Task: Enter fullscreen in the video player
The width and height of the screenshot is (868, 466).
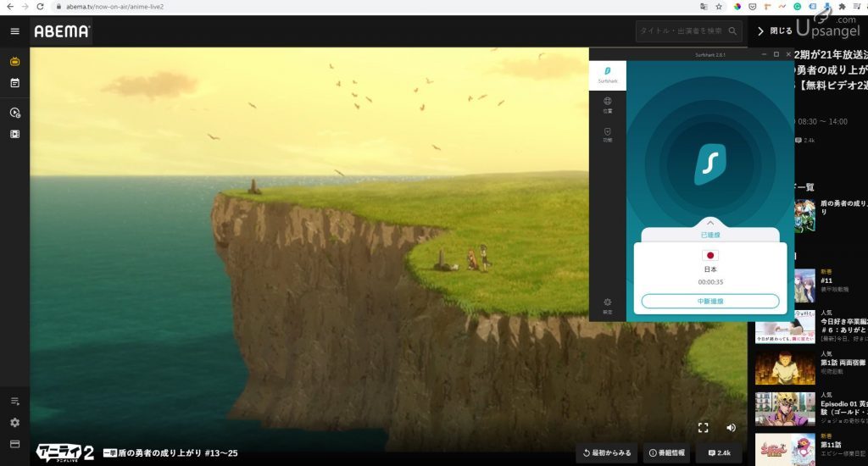Action: click(x=703, y=427)
